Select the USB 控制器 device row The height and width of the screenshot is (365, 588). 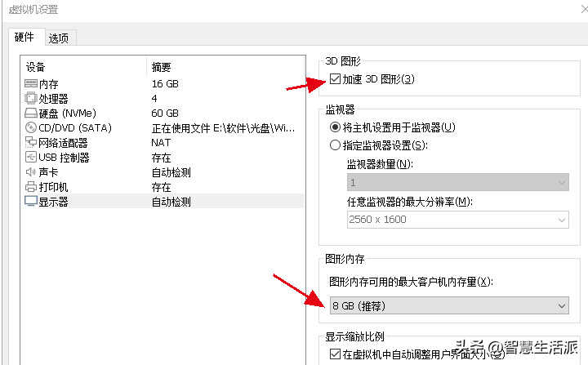point(163,158)
